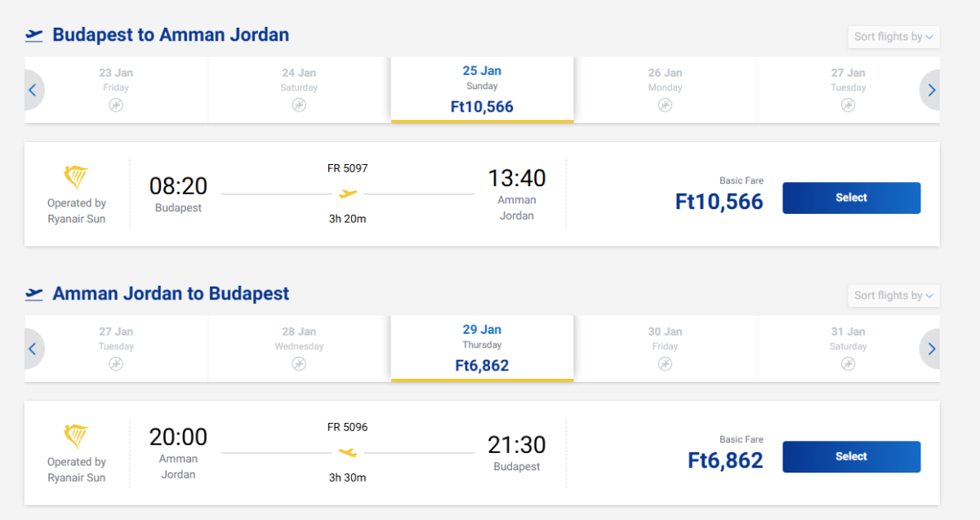
Task: Click flight number FR 5097
Action: (x=348, y=169)
